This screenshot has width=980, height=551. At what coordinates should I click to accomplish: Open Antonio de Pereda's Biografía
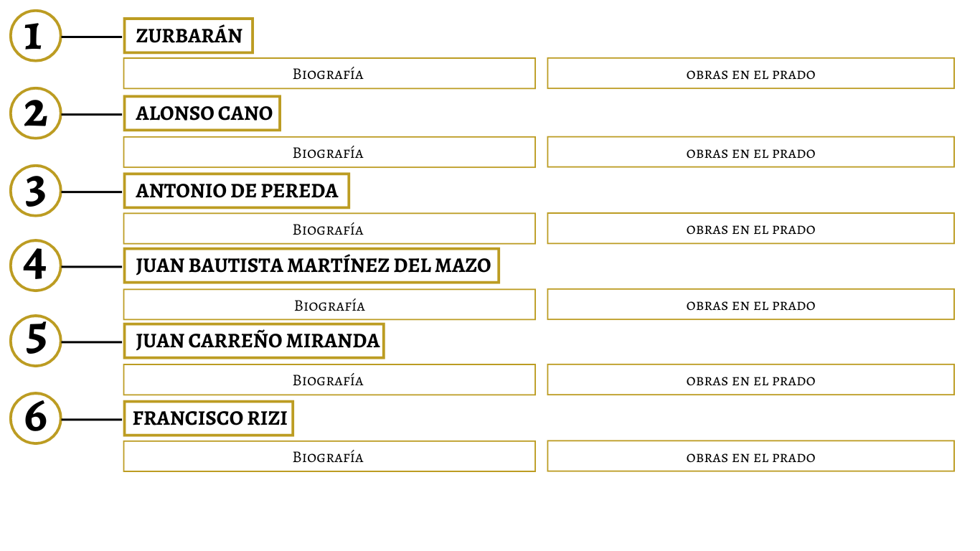[329, 228]
